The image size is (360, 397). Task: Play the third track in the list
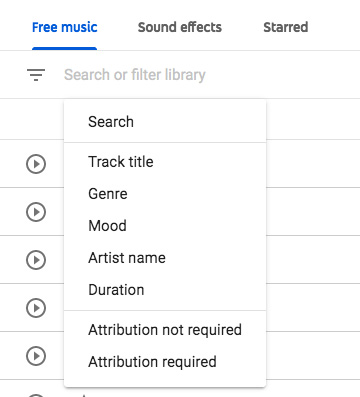(36, 260)
